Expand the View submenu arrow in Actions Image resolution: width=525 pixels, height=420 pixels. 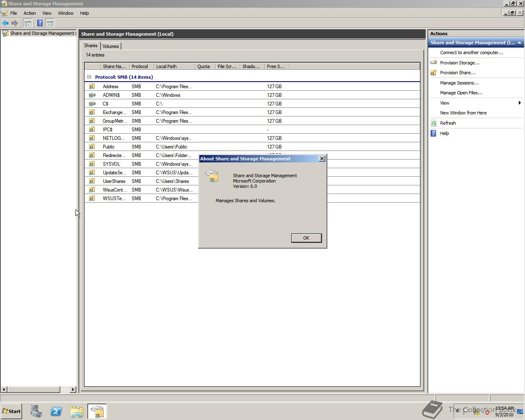(520, 103)
